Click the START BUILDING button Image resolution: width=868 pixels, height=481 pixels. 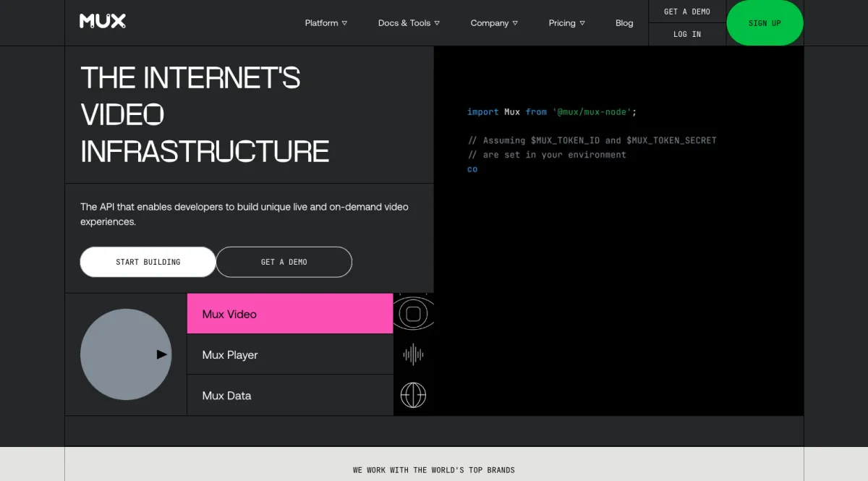pos(148,262)
